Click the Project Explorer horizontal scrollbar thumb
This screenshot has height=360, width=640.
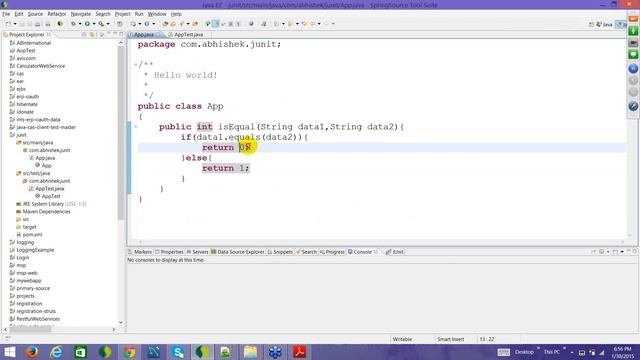(31, 329)
